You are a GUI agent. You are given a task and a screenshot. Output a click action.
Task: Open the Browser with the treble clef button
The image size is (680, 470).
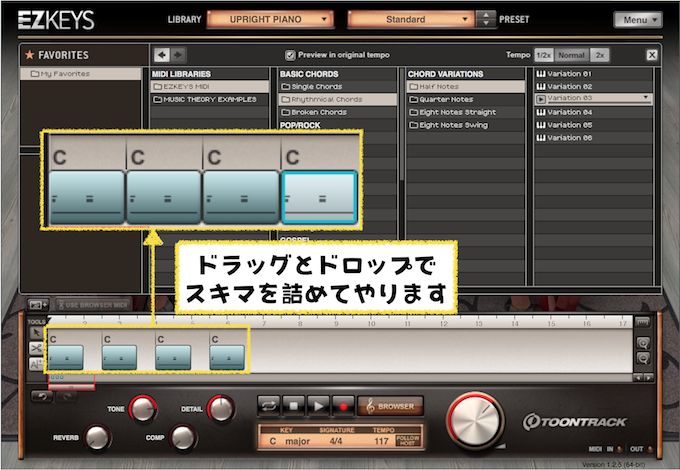(390, 406)
